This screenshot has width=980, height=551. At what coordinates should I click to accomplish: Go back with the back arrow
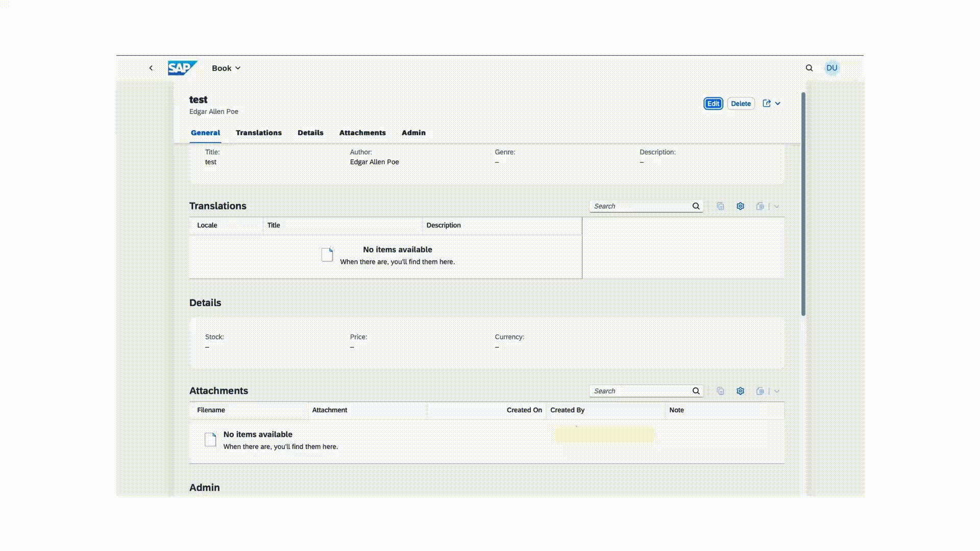pyautogui.click(x=151, y=68)
